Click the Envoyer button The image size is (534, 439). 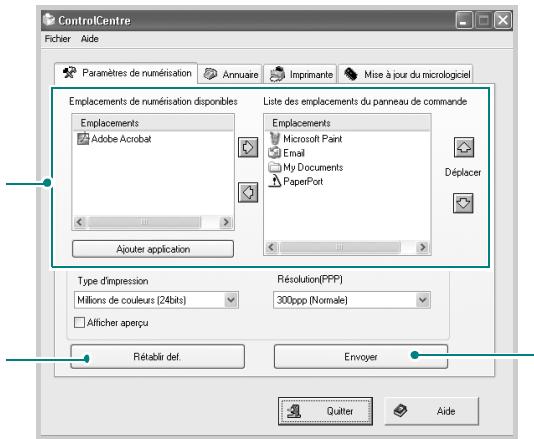[x=361, y=357]
